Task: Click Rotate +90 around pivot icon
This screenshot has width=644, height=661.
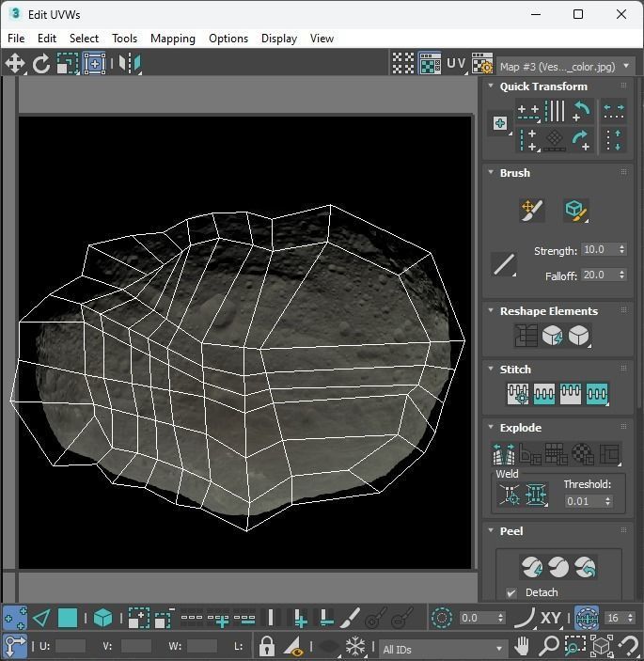Action: (581, 140)
